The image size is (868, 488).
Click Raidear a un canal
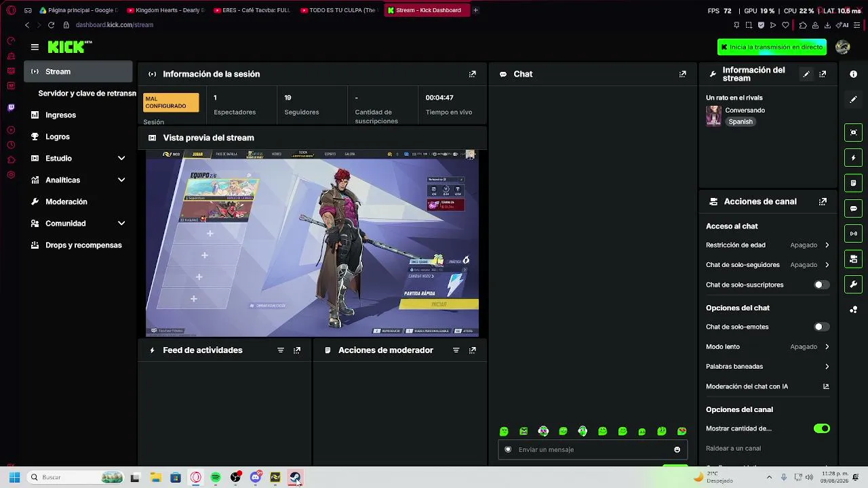pos(733,449)
